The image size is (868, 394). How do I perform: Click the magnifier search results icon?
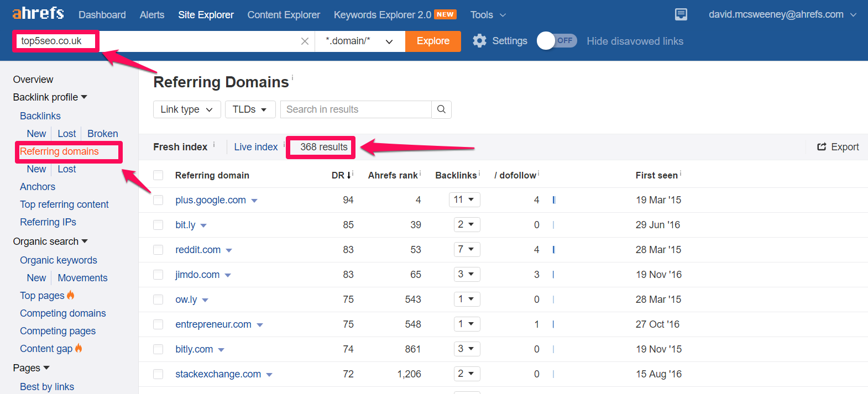coord(441,109)
